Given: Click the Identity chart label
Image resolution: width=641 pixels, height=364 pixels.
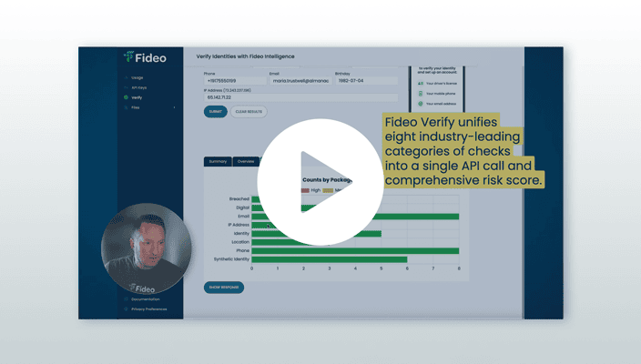Looking at the screenshot, I should click(241, 234).
